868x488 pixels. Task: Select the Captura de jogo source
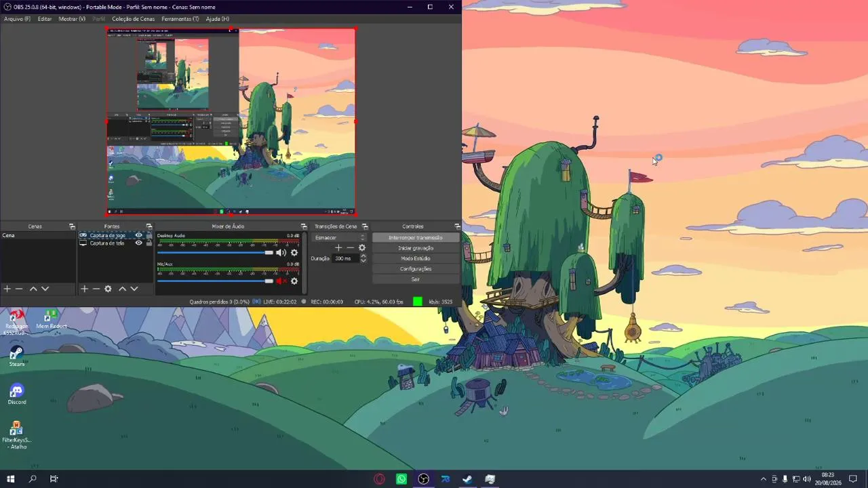point(107,235)
